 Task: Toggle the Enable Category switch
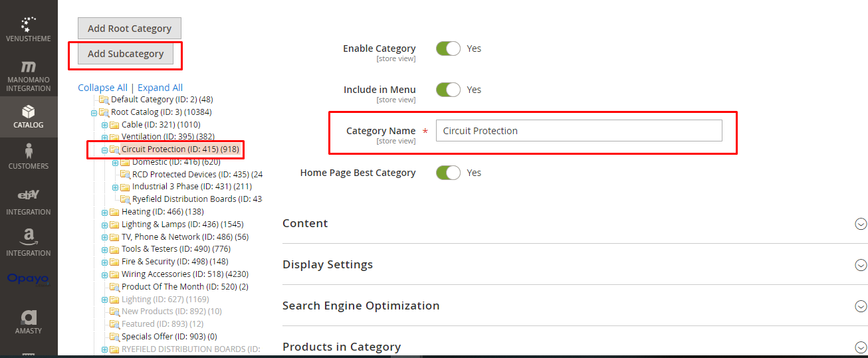coord(448,48)
